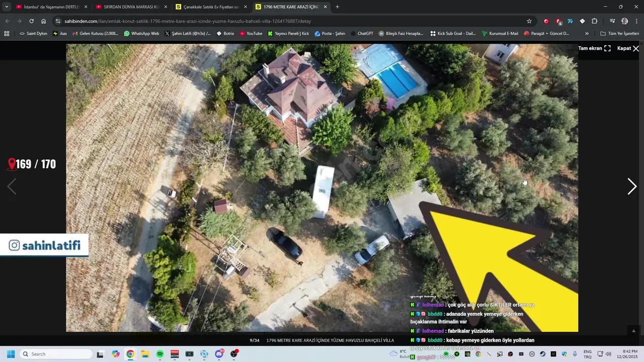Switch the ENG TRQ input language

[x=588, y=354]
